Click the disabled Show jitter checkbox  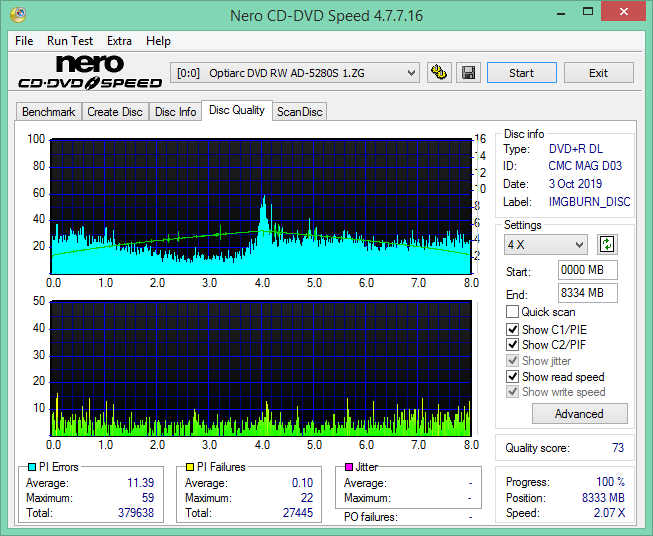point(512,361)
